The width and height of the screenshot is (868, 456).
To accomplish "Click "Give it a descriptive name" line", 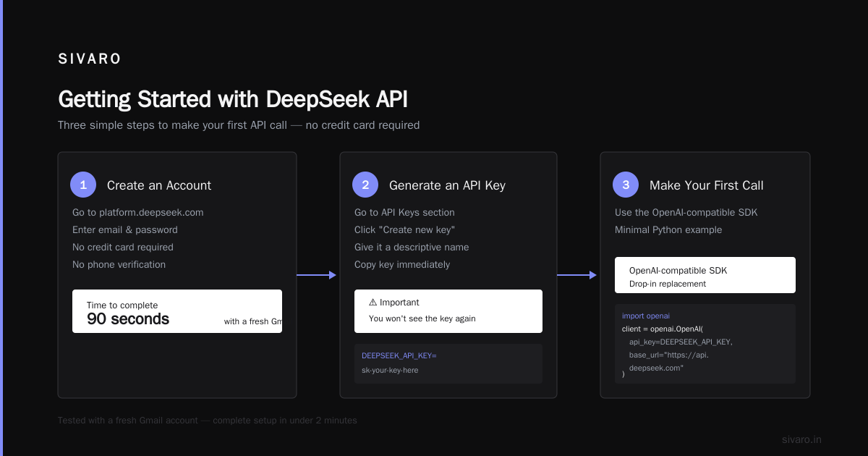I will [412, 247].
